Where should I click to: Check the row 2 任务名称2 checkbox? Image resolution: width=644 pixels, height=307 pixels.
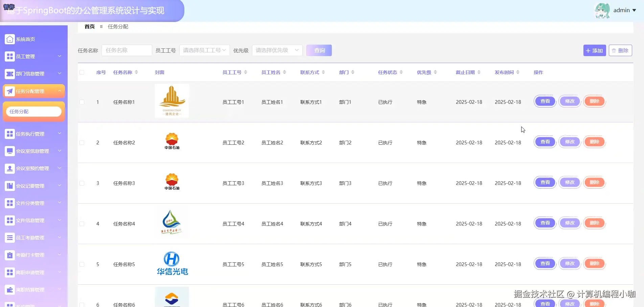click(82, 143)
